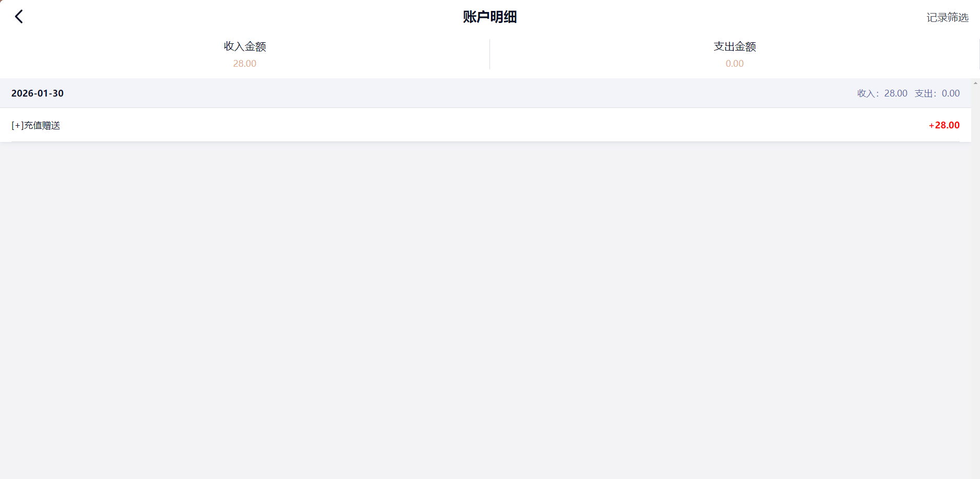The height and width of the screenshot is (479, 980).
Task: Click the scrollbar up arrow
Action: 975,83
